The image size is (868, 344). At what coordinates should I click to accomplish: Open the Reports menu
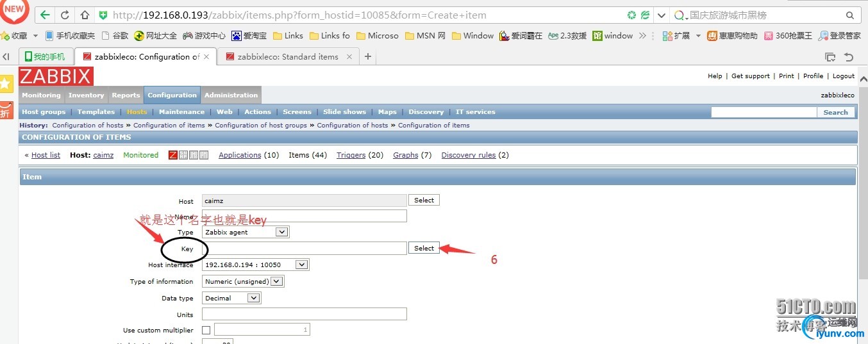(126, 95)
